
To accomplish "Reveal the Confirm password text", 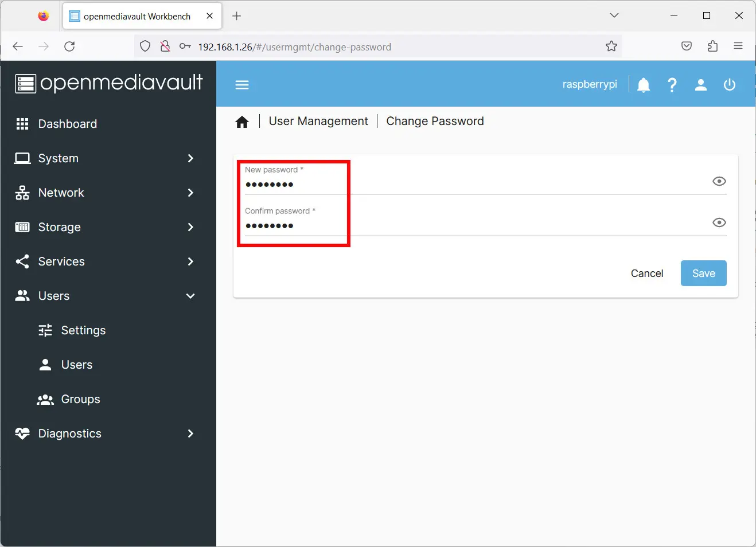I will click(719, 222).
